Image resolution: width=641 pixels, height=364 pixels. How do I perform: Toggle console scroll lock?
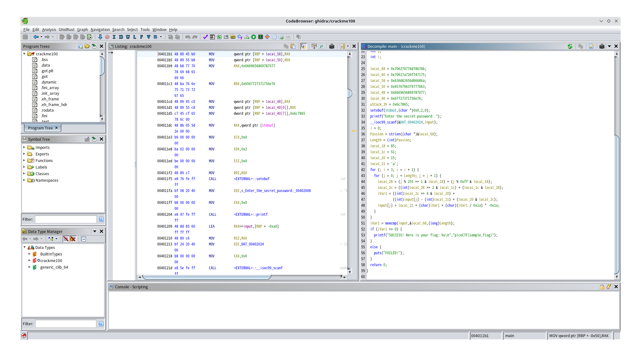(602, 287)
